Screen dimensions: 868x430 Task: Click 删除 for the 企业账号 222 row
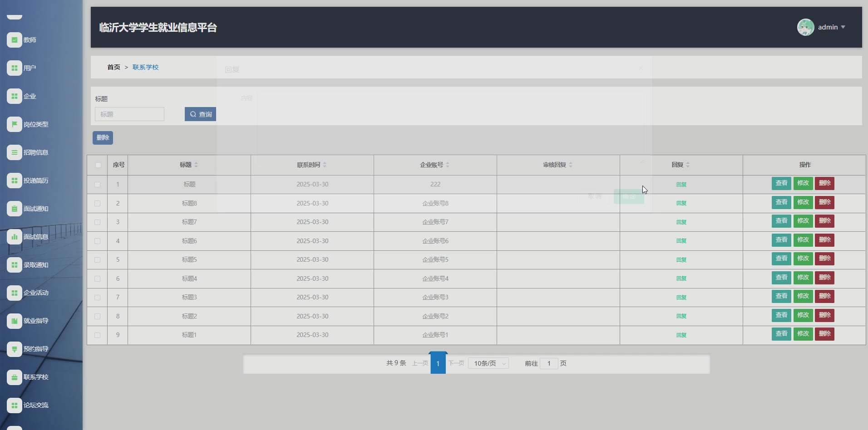click(x=824, y=183)
